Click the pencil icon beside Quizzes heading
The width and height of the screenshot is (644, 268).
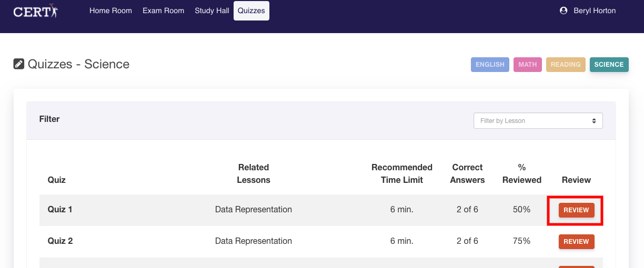click(x=19, y=64)
